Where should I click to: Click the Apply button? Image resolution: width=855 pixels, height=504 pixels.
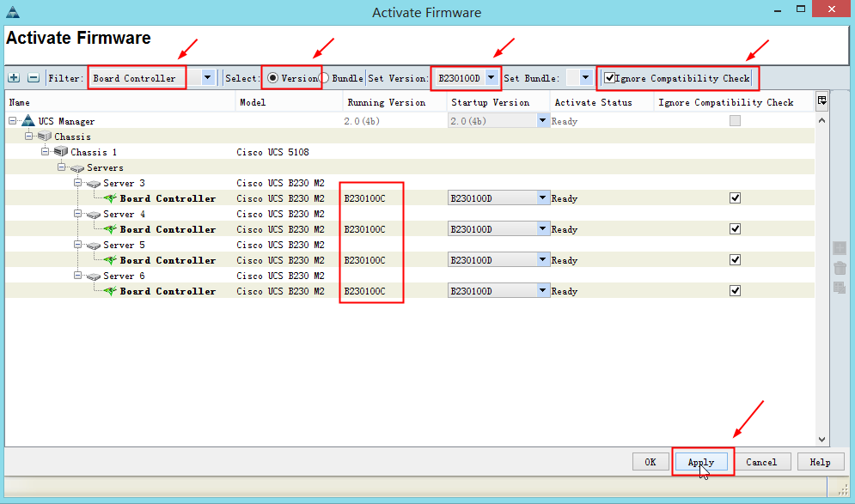(x=701, y=462)
